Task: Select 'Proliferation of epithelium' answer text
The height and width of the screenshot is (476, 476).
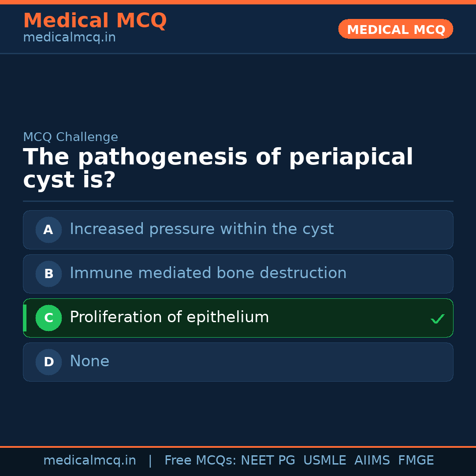Action: click(169, 317)
